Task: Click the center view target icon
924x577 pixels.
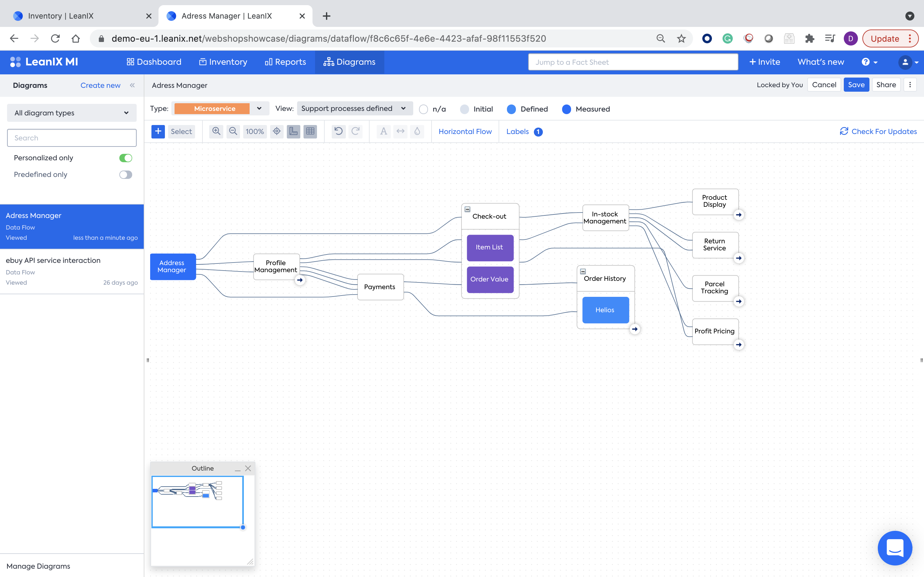Action: 277,131
